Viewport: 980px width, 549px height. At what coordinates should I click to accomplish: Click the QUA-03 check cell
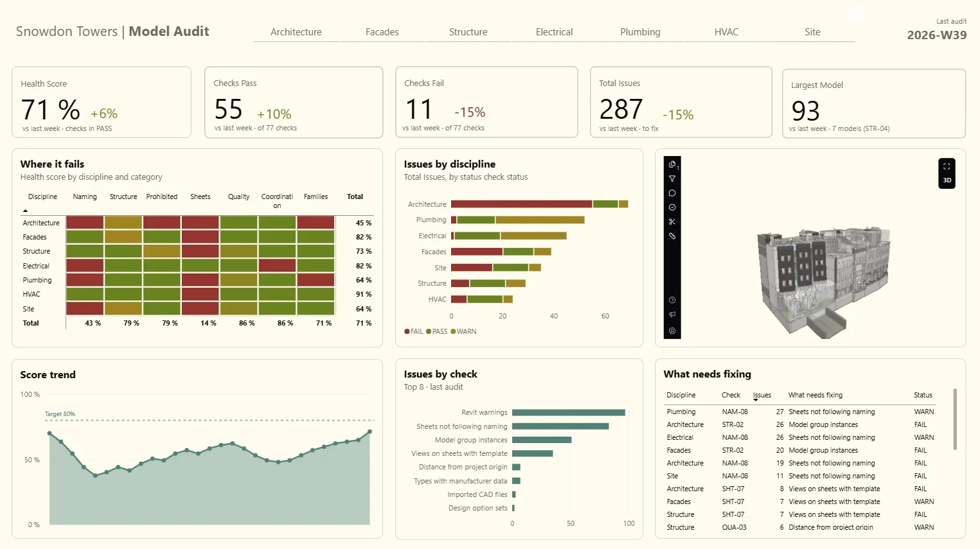pos(734,527)
